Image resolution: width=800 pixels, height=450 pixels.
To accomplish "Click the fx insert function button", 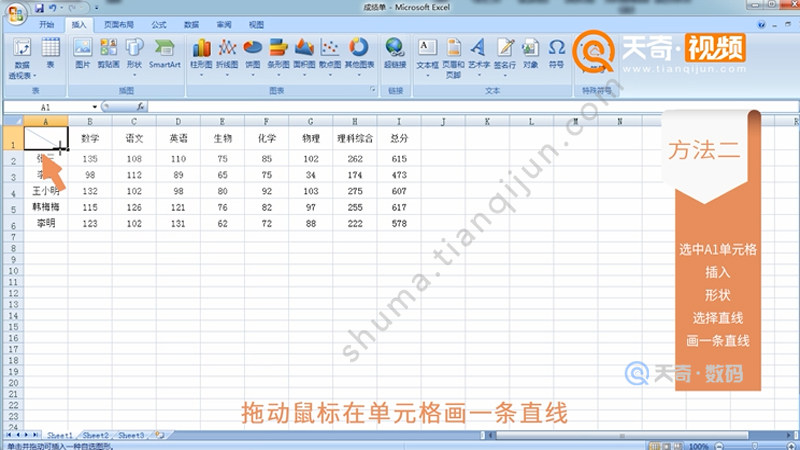I will coord(140,107).
